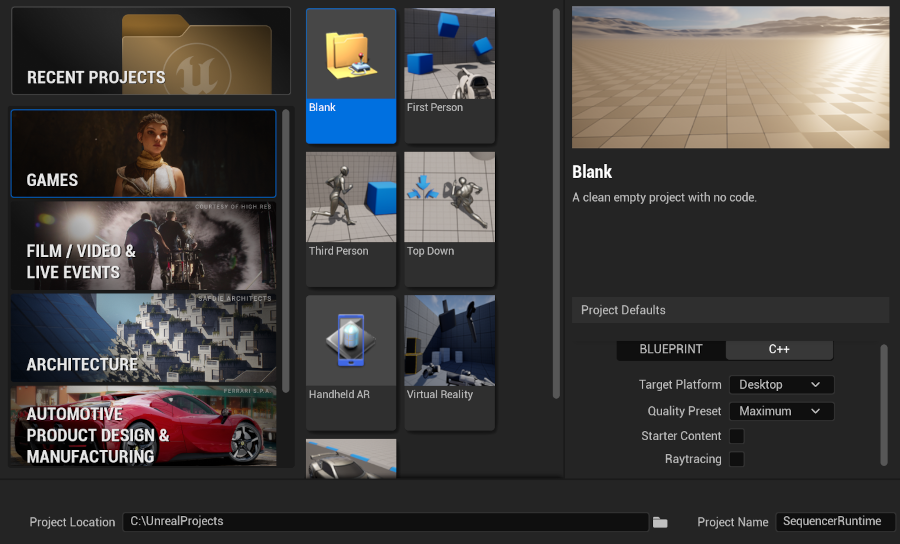Pick the Third Person template
The image size is (900, 544).
coord(351,219)
